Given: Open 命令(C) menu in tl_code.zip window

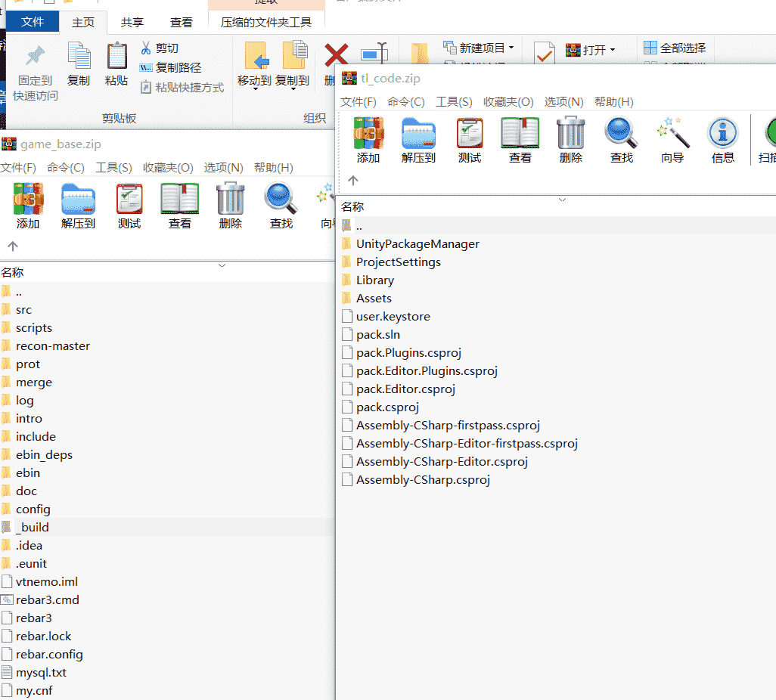Looking at the screenshot, I should 405,101.
